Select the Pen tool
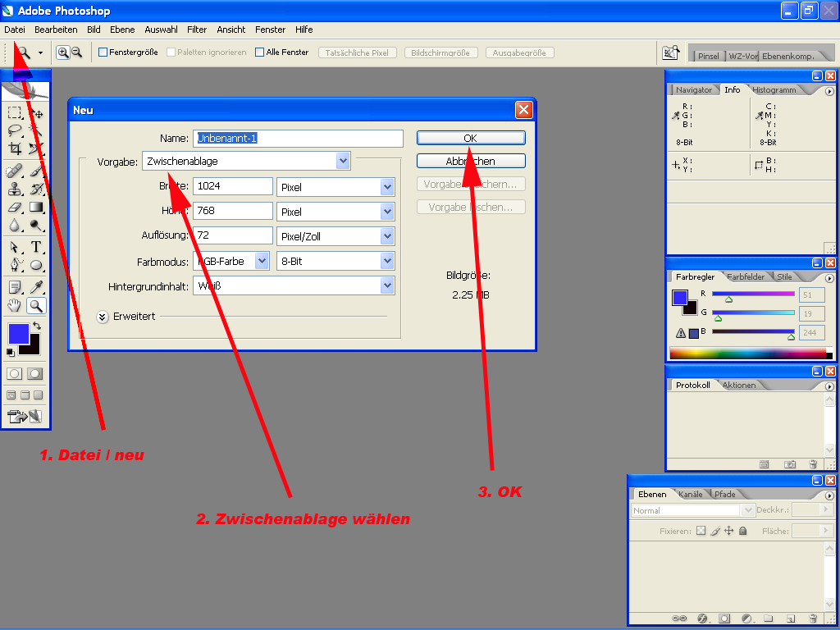The width and height of the screenshot is (840, 630). [15, 265]
